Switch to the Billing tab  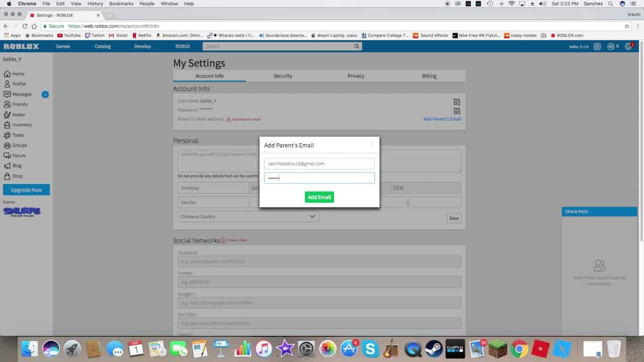tap(429, 76)
